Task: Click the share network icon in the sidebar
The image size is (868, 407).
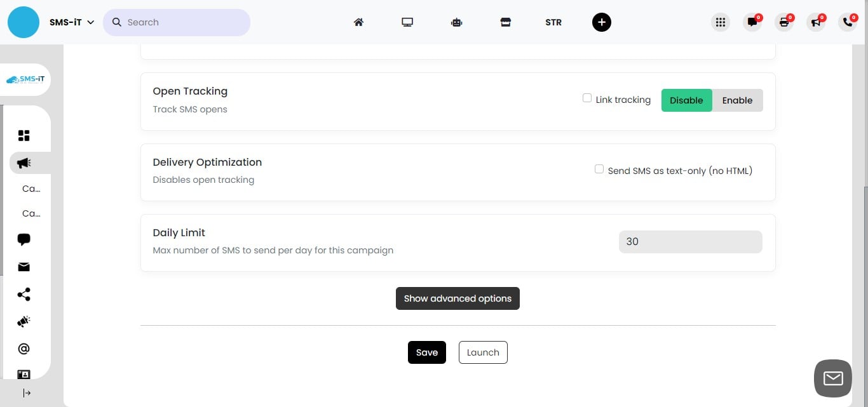Action: click(x=24, y=294)
